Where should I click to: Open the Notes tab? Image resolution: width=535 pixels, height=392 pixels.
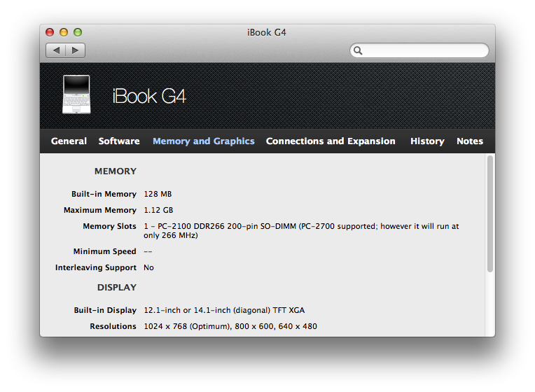coord(470,141)
